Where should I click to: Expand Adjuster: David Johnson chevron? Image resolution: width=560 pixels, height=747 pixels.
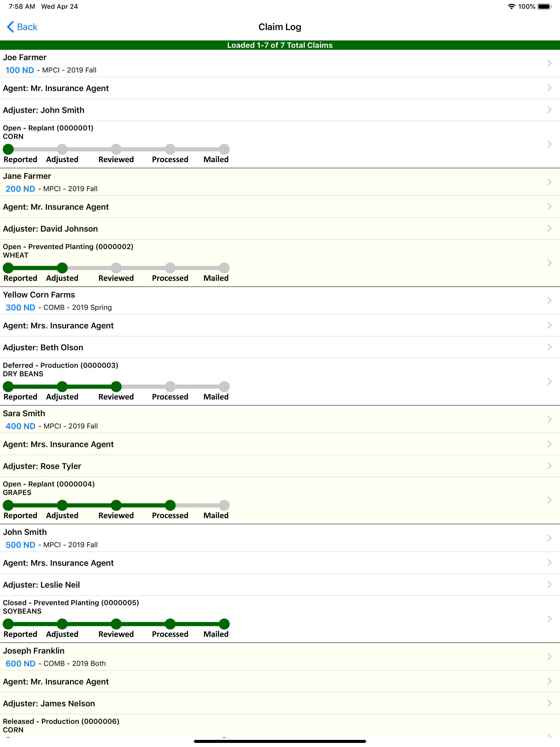(549, 228)
